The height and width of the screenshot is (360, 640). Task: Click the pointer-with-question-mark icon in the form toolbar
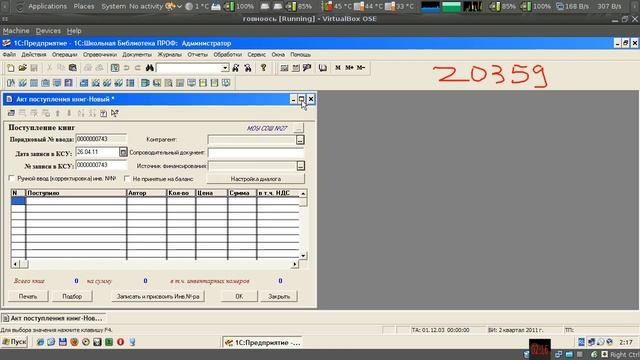[x=115, y=113]
